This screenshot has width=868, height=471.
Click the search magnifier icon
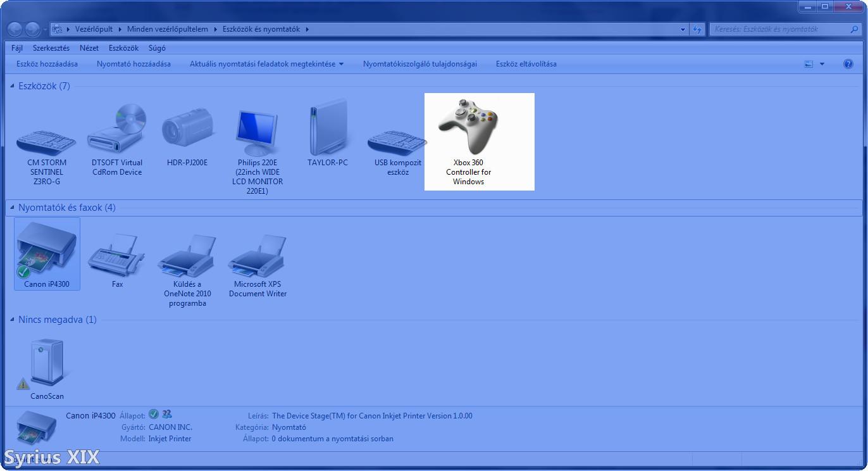(854, 29)
